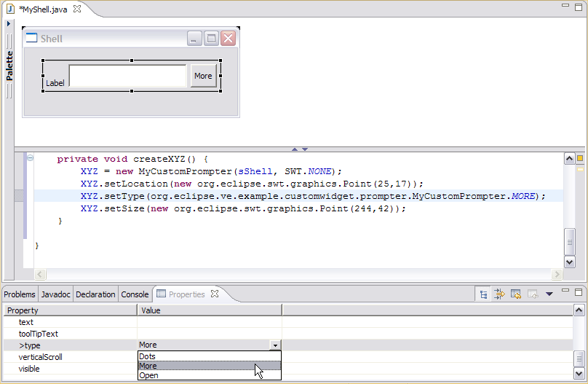Viewport: 588px width, 384px height.
Task: Close the MyShell.java editor tab
Action: tap(77, 9)
